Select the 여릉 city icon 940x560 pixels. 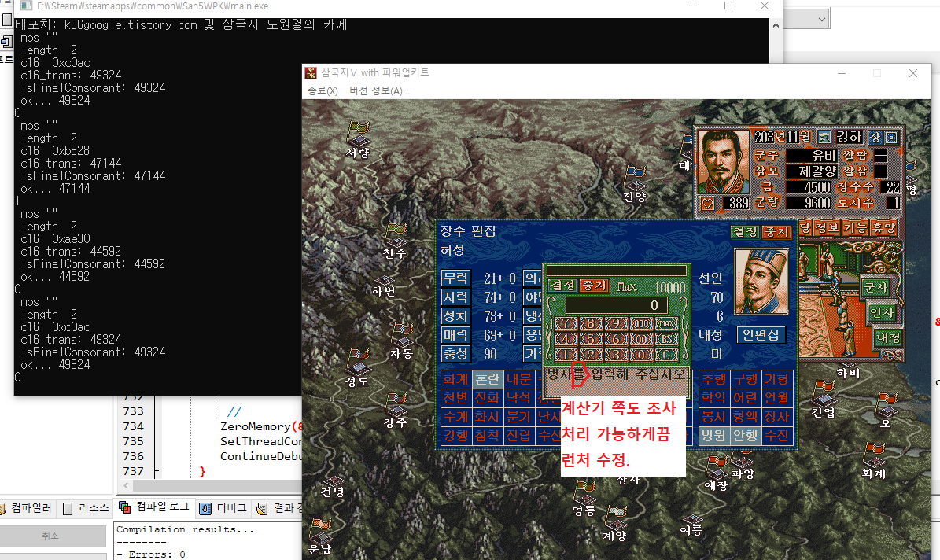691,519
